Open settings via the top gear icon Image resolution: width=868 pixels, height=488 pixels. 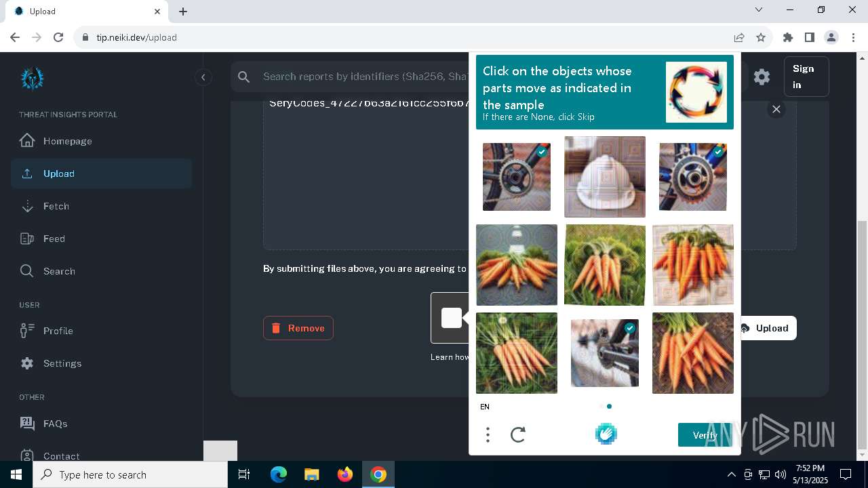(762, 77)
